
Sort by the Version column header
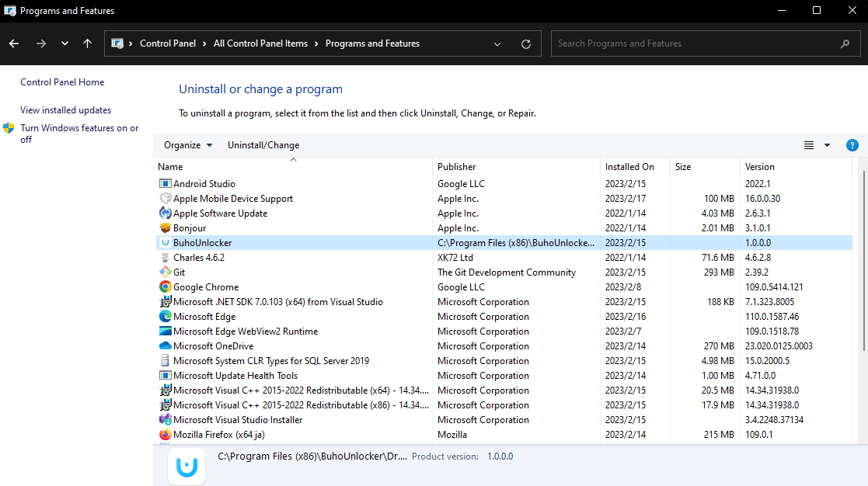coord(796,166)
